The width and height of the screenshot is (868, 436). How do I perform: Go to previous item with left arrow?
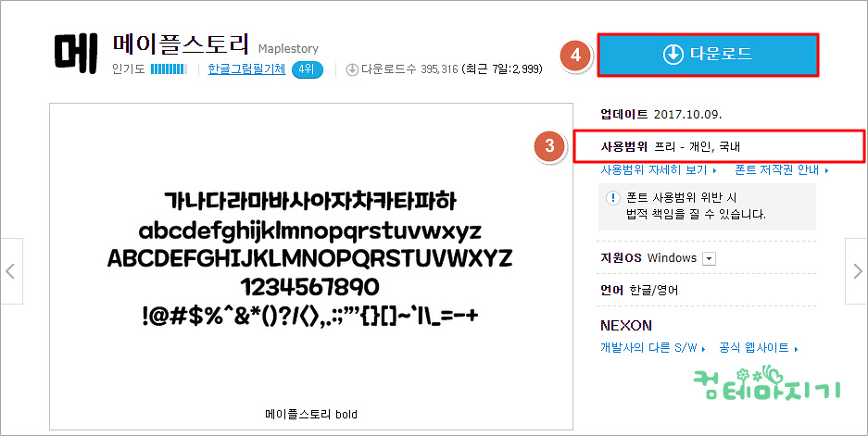coord(11,271)
